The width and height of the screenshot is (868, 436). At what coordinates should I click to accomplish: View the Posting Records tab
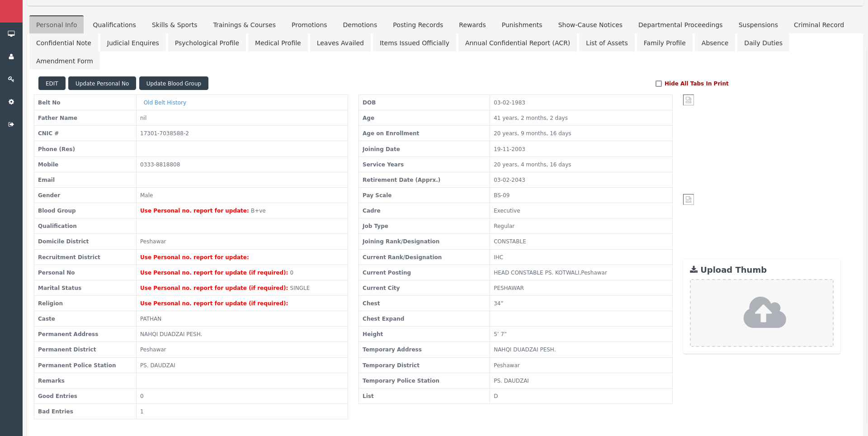[418, 25]
